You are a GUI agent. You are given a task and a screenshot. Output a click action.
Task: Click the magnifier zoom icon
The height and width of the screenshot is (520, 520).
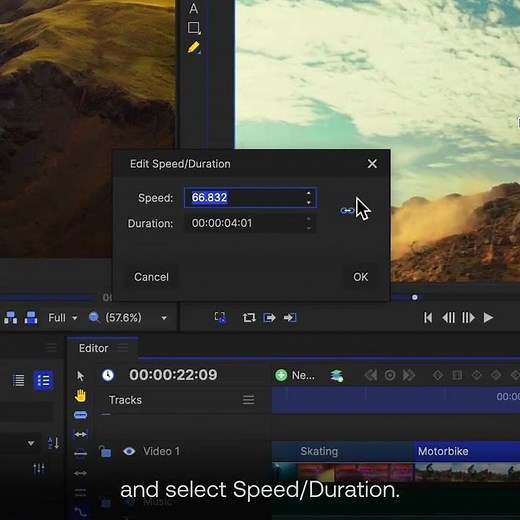pos(94,318)
